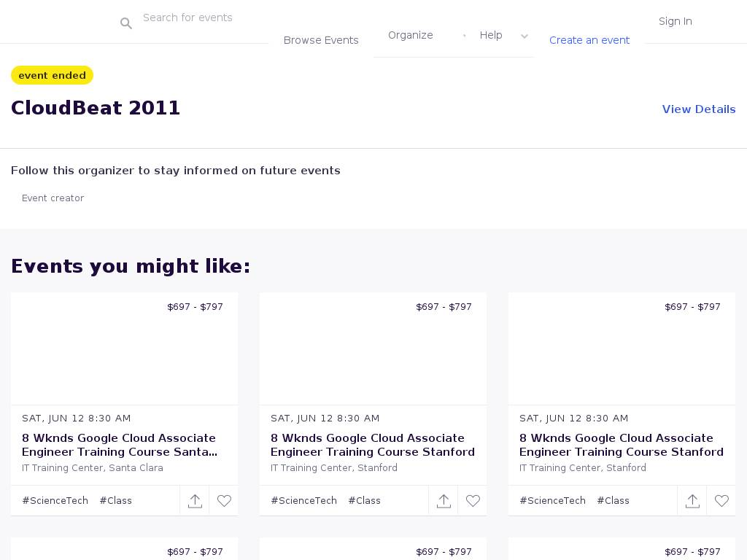747x560 pixels.
Task: Open View Details for CloudBeat 2011
Action: tap(698, 109)
